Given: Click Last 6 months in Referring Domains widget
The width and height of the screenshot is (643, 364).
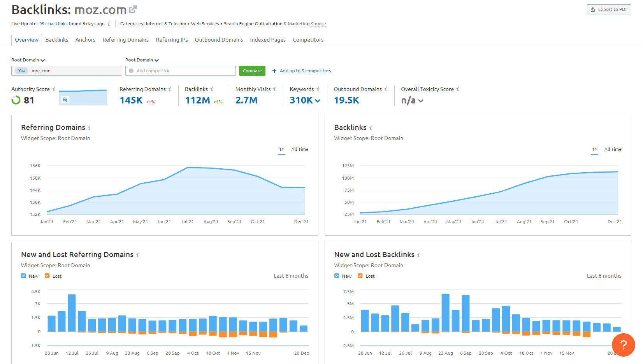Looking at the screenshot, I should (x=291, y=276).
